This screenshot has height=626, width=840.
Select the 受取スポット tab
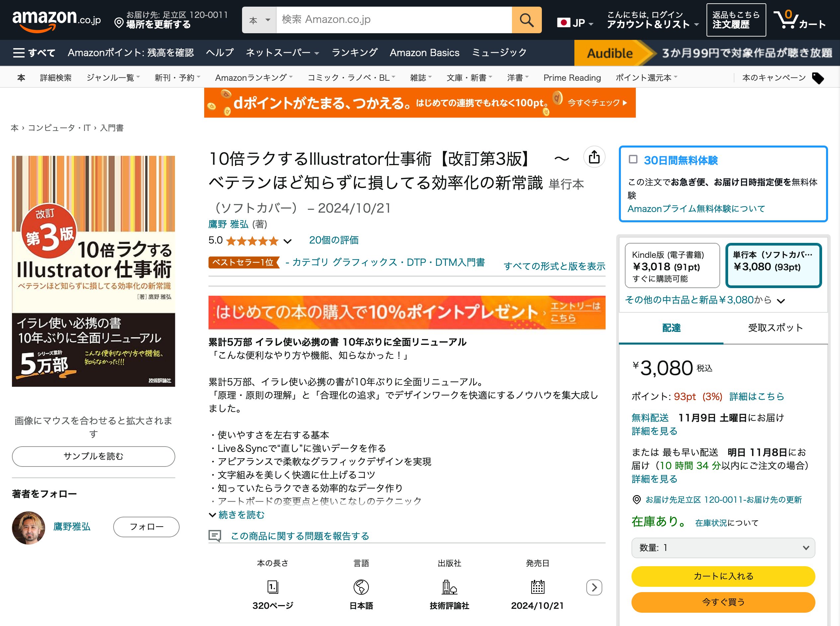point(775,328)
